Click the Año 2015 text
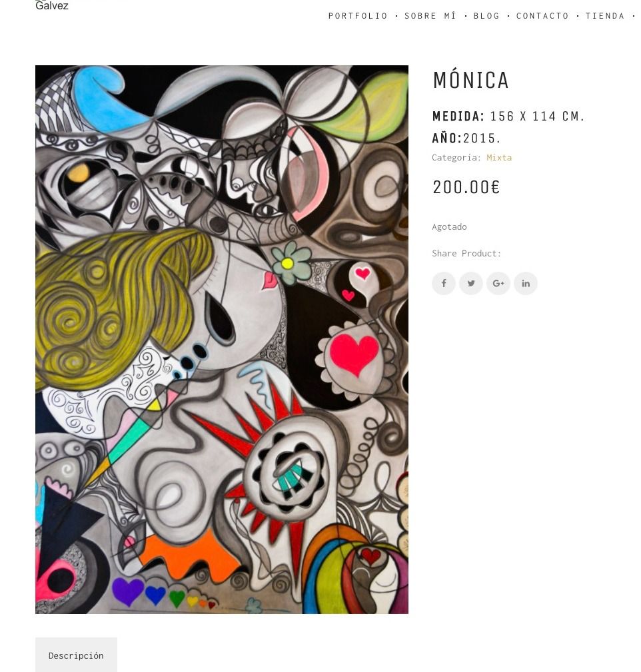Screen dimensions: 641x672 [x=466, y=138]
